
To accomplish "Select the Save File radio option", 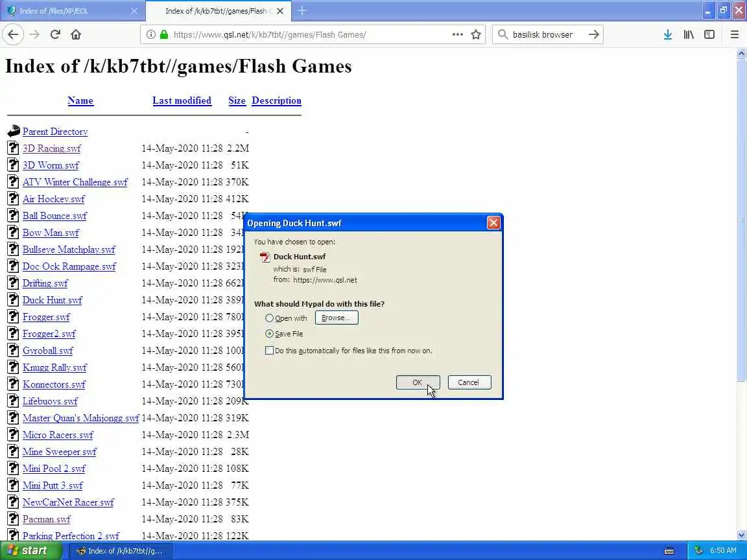I will (x=269, y=334).
